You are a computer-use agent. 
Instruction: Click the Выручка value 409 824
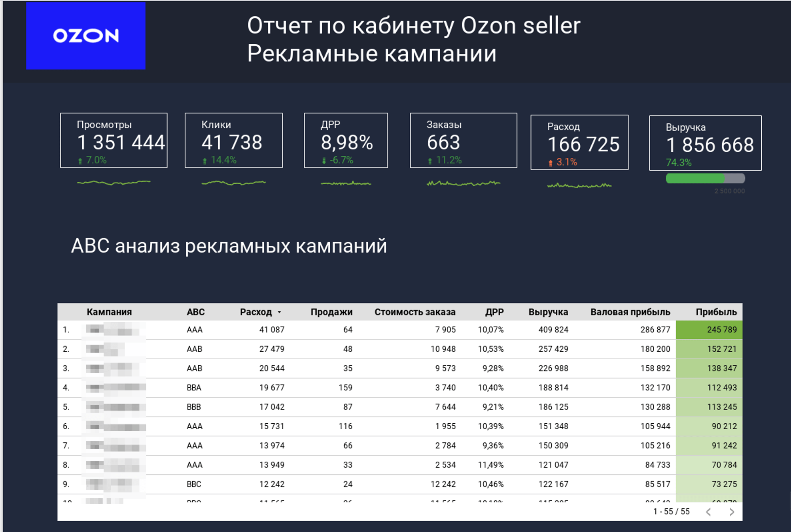tap(553, 330)
